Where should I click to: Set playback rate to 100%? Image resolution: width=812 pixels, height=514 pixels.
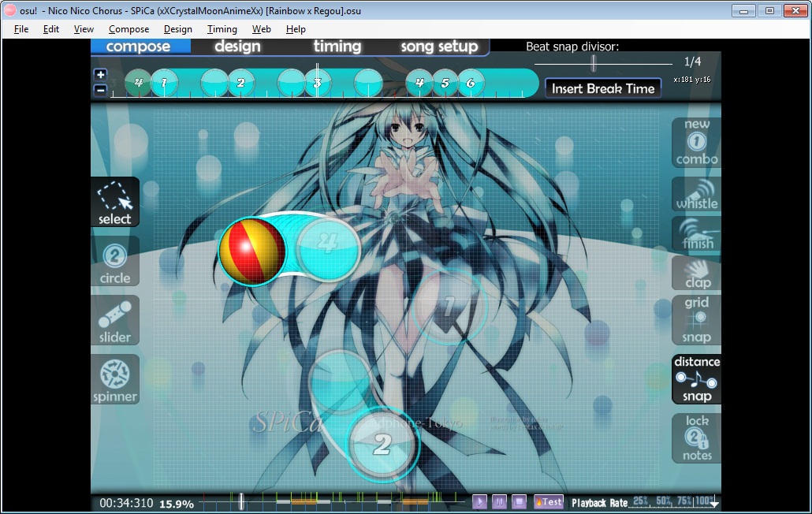coord(706,501)
